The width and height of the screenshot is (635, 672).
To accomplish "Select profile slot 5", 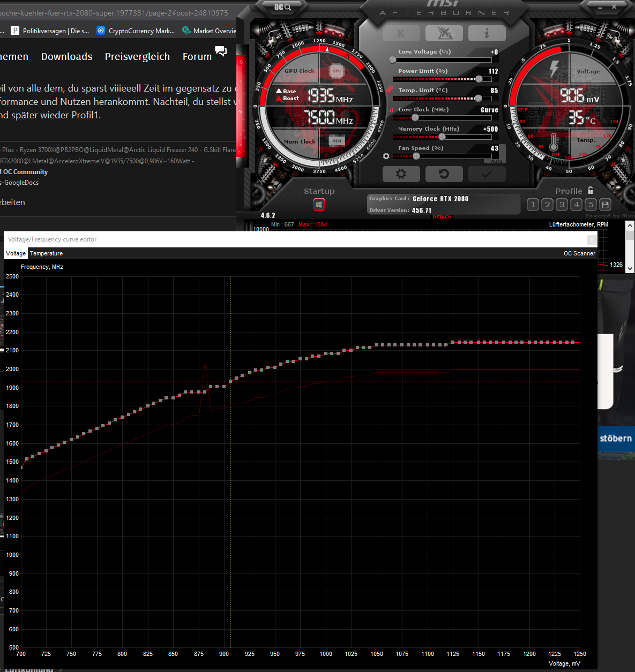I will tap(591, 205).
